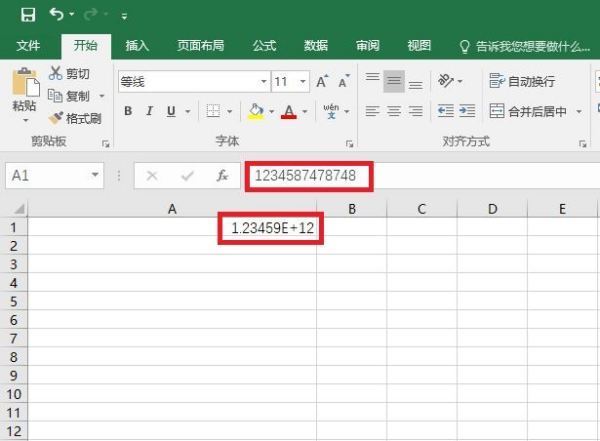
Task: Toggle Wrap Text (自动换行)
Action: [521, 82]
